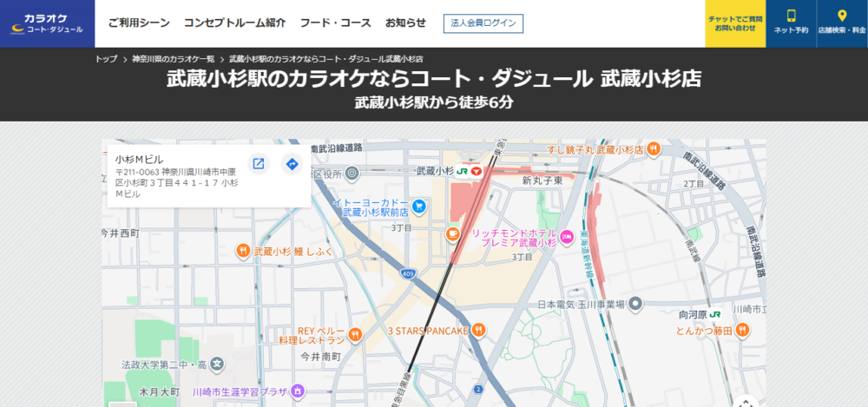Go to トップ breadcrumb link
Screen dimensions: 868x407
coord(106,59)
